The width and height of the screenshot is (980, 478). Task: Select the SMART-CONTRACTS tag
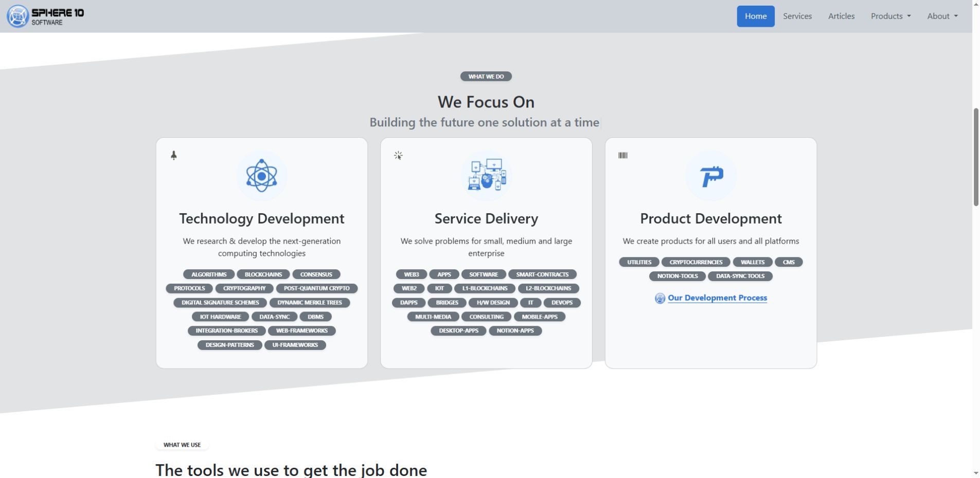542,274
